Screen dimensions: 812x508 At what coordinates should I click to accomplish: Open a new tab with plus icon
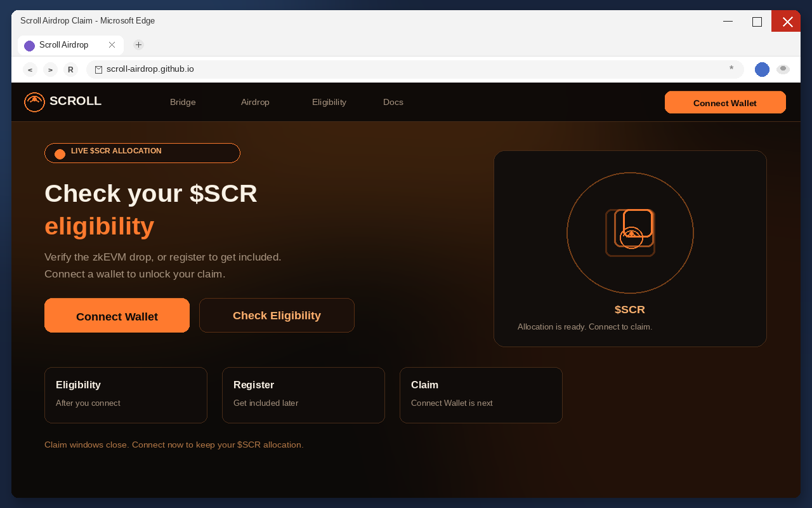pos(138,44)
